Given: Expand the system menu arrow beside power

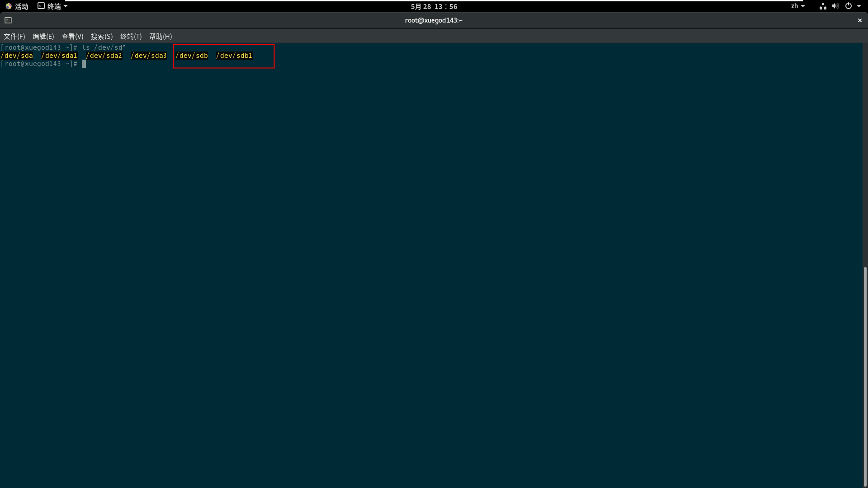Looking at the screenshot, I should pyautogui.click(x=859, y=6).
